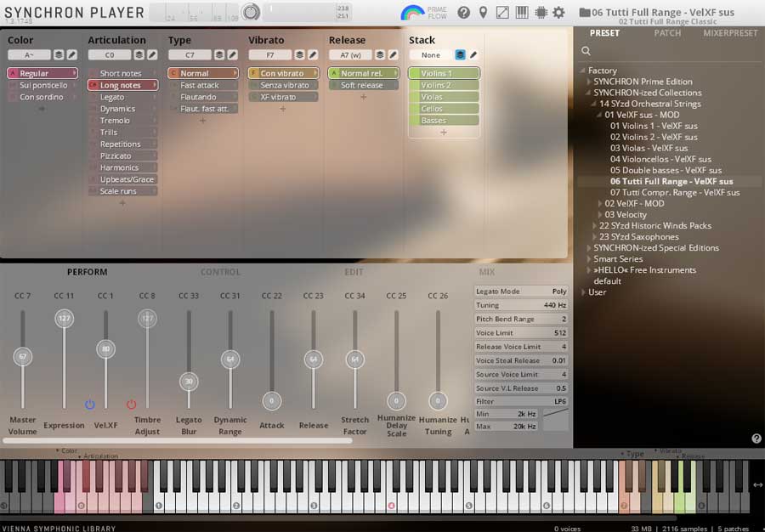The height and width of the screenshot is (532, 765).
Task: Switch to the PATCH browser tab
Action: pyautogui.click(x=667, y=33)
